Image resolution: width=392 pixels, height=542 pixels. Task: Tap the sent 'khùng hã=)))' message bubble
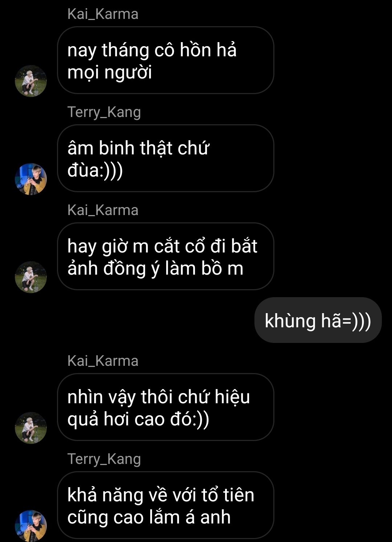pyautogui.click(x=318, y=320)
